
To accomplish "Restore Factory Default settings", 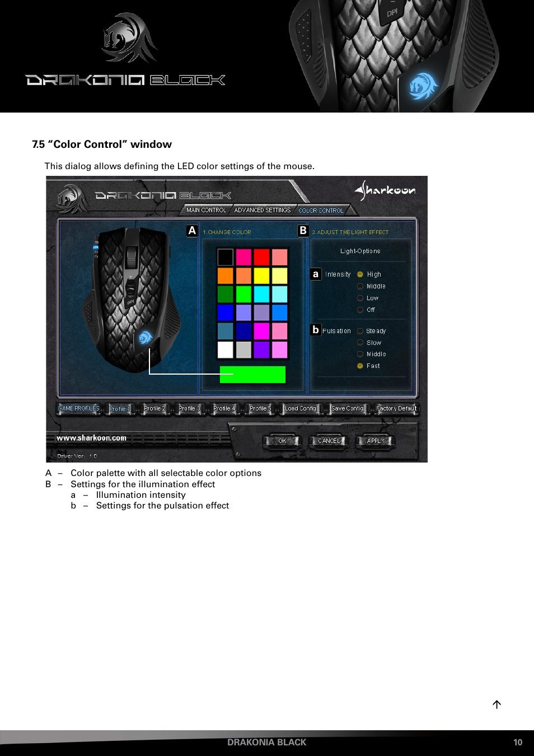I will pyautogui.click(x=396, y=409).
